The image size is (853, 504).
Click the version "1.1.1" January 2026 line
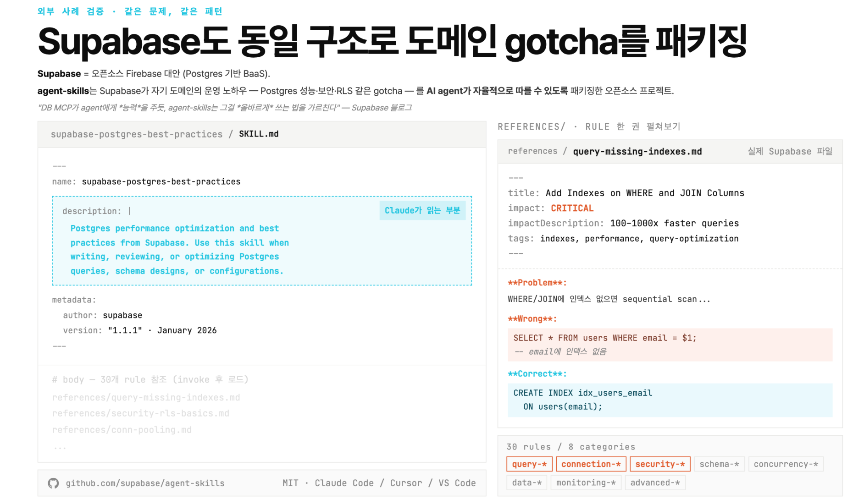coord(139,330)
